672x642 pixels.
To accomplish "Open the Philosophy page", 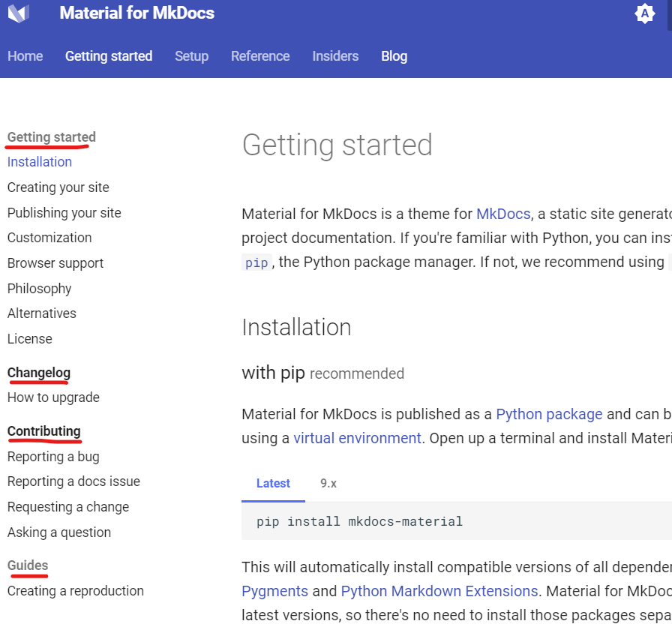I will 40,289.
